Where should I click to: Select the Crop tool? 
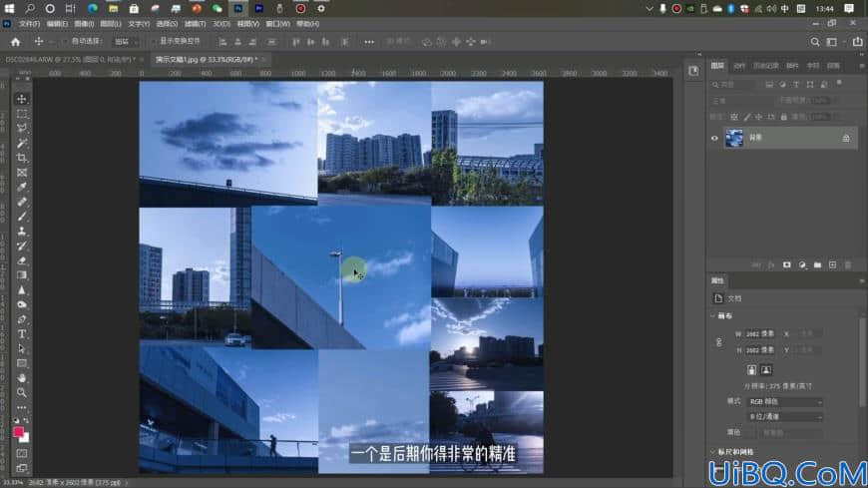pyautogui.click(x=22, y=158)
